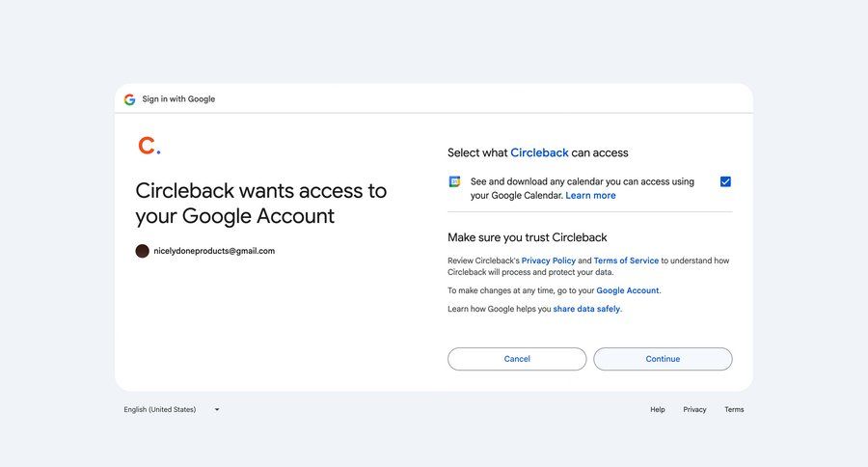This screenshot has width=868, height=467.
Task: Click the Google logo icon
Action: (x=129, y=99)
